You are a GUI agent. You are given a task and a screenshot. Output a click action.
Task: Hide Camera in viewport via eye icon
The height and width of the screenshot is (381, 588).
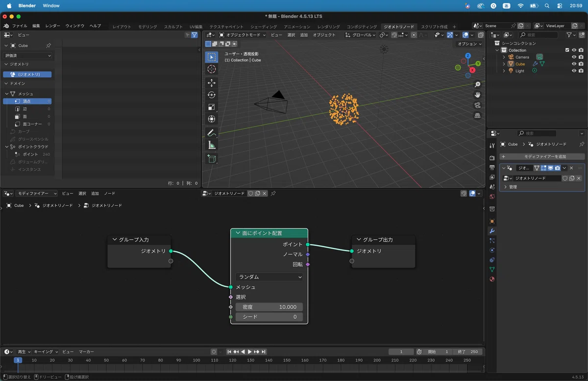tap(574, 57)
